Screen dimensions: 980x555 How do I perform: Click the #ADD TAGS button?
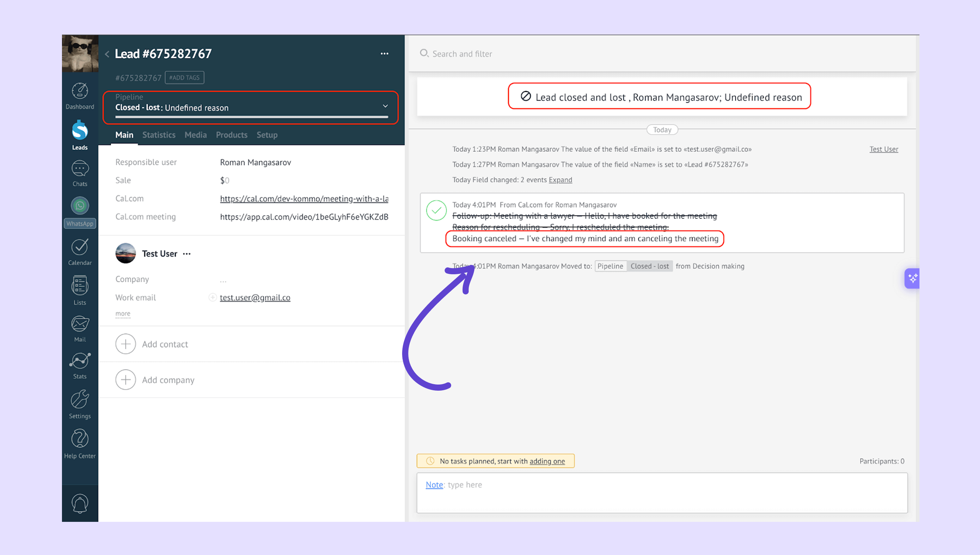point(184,78)
